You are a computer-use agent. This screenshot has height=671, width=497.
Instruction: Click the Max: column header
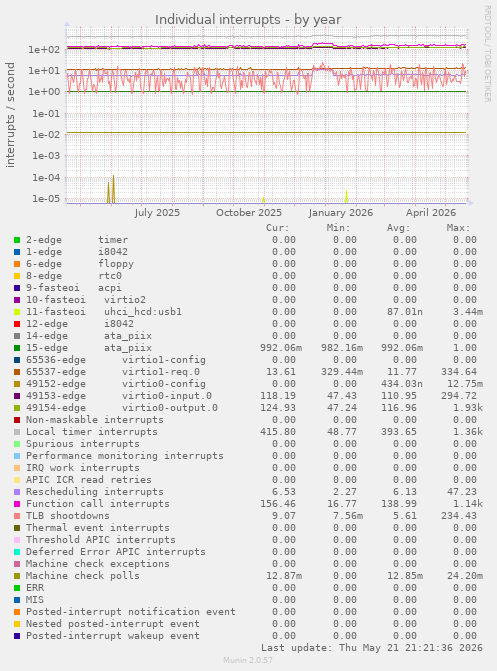pos(458,228)
